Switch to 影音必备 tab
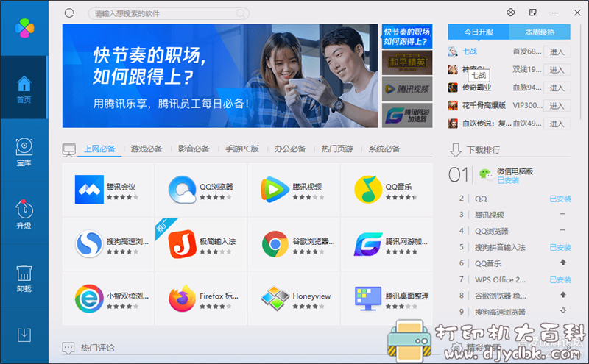The height and width of the screenshot is (364, 589). click(194, 149)
